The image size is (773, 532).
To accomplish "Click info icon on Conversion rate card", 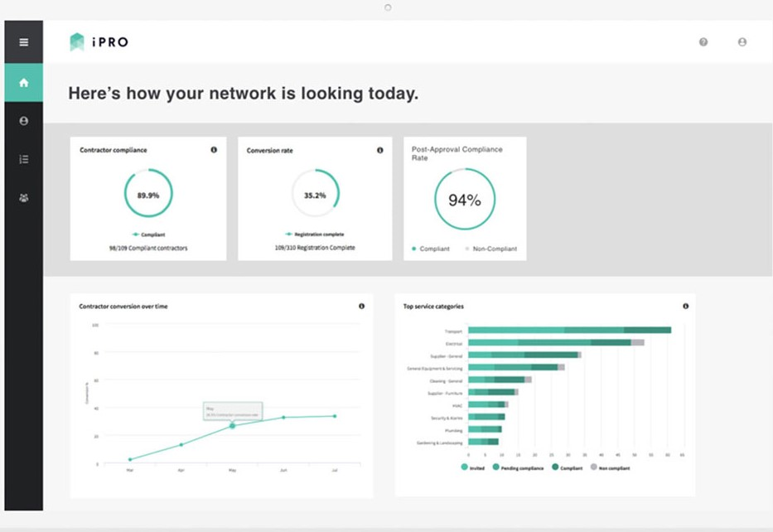I will click(380, 150).
